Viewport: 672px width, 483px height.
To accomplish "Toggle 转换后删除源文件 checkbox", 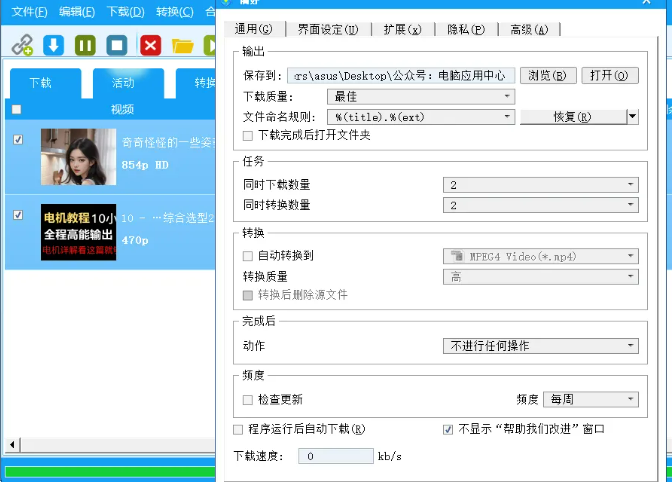I will click(x=248, y=295).
